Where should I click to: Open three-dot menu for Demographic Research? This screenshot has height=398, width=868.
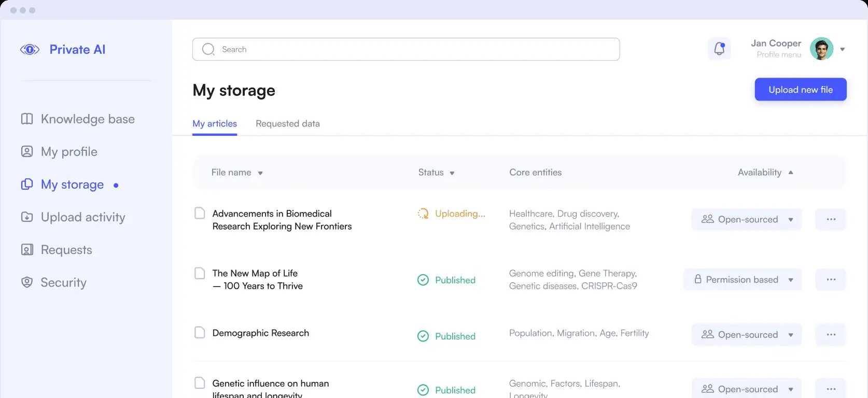(831, 335)
